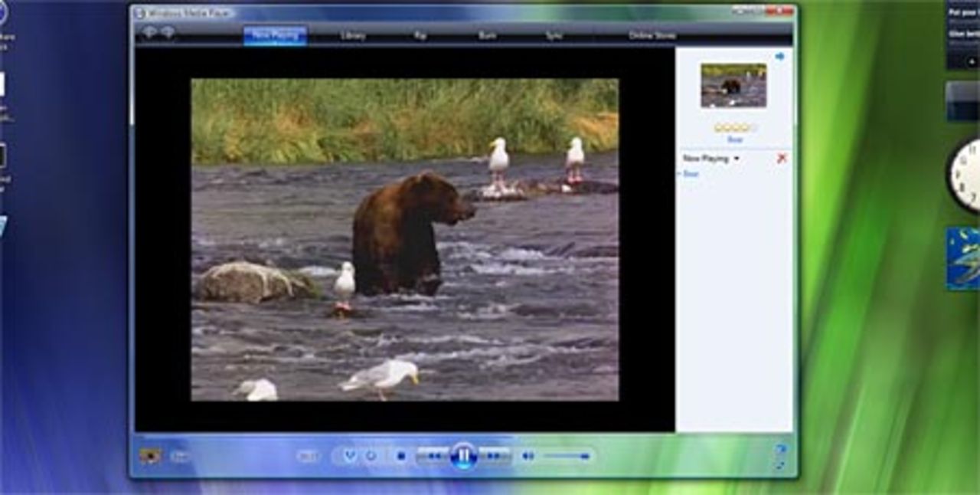
Task: Mute the player volume
Action: tap(528, 456)
